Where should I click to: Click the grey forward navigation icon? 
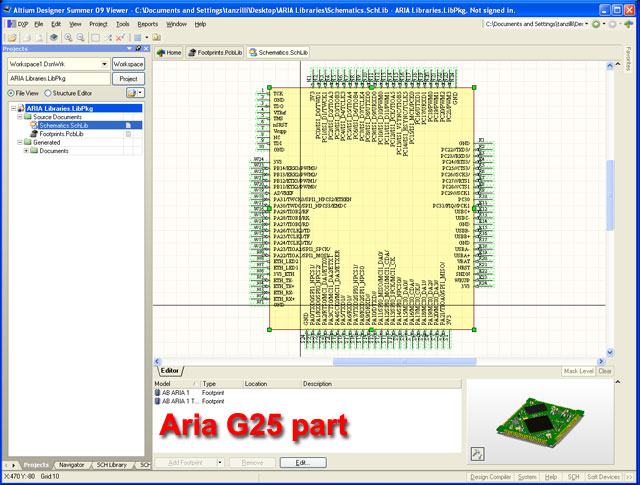612,24
